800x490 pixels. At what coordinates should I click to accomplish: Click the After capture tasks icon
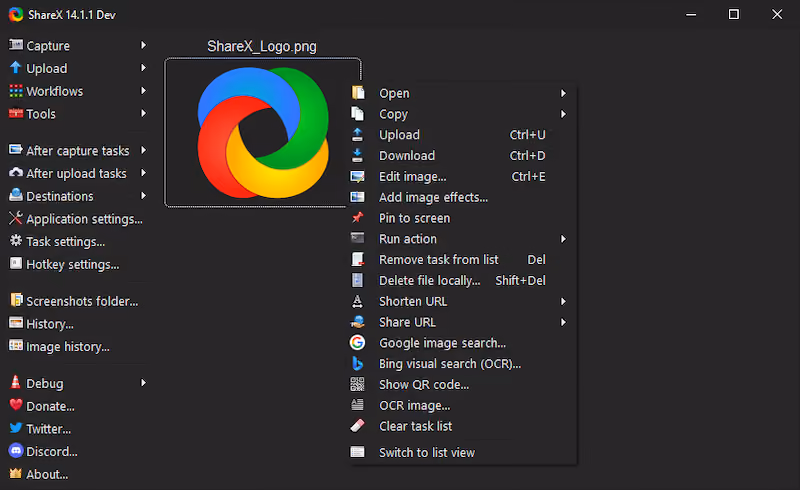click(16, 150)
